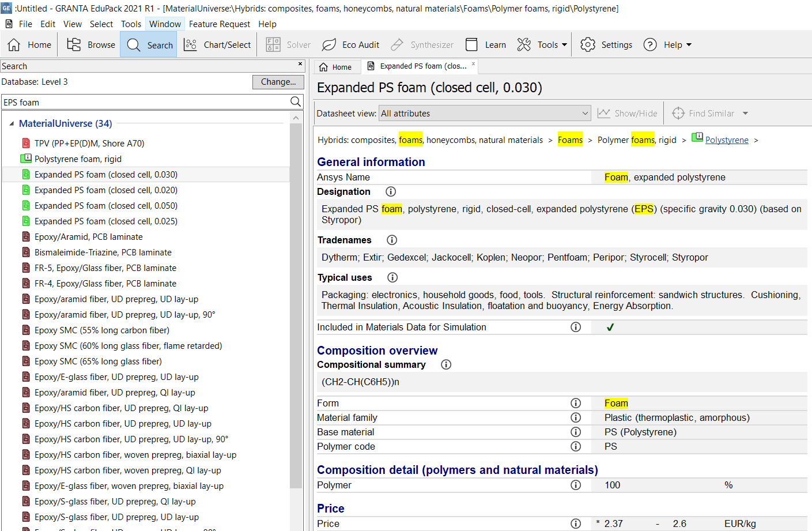Open the Edit menu
Screen dimensions: 812x531
(x=48, y=24)
